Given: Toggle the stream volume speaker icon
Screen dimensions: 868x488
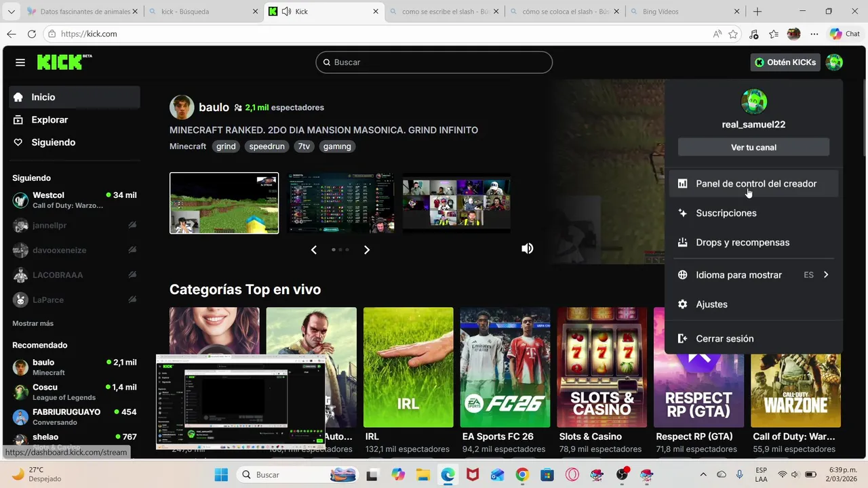Looking at the screenshot, I should [527, 249].
